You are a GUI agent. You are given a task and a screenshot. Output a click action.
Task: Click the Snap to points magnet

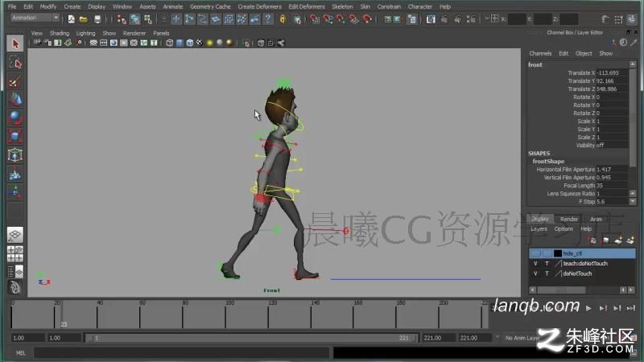(x=341, y=19)
